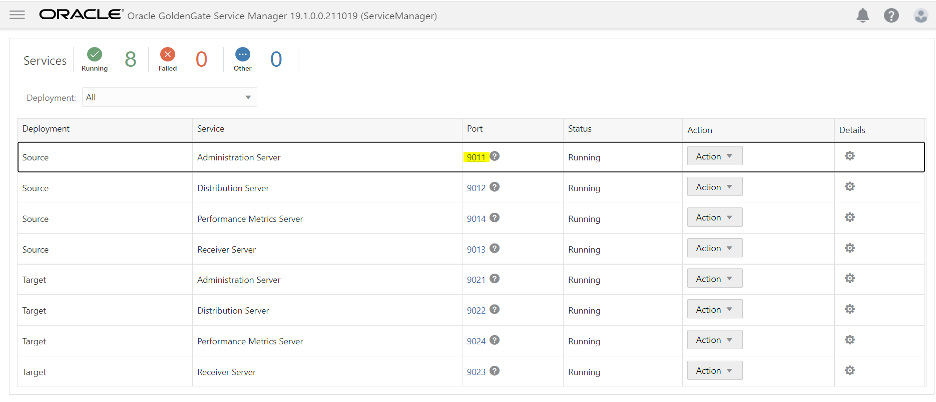Screen dimensions: 936x402
Task: Show port help icon for port 9014
Action: pos(495,217)
